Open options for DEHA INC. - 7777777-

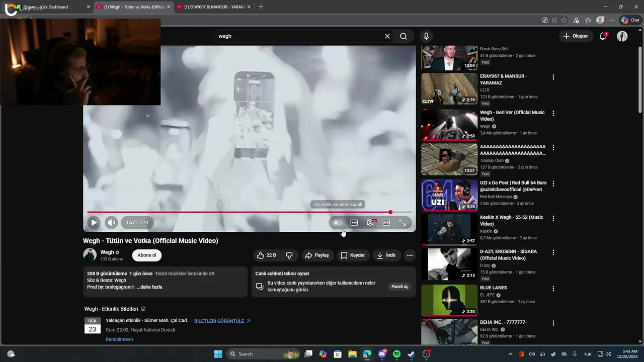[553, 323]
